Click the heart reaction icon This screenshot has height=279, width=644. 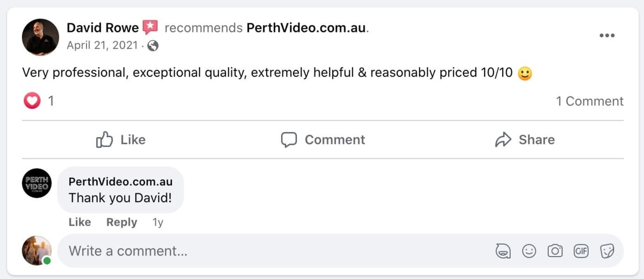32,100
